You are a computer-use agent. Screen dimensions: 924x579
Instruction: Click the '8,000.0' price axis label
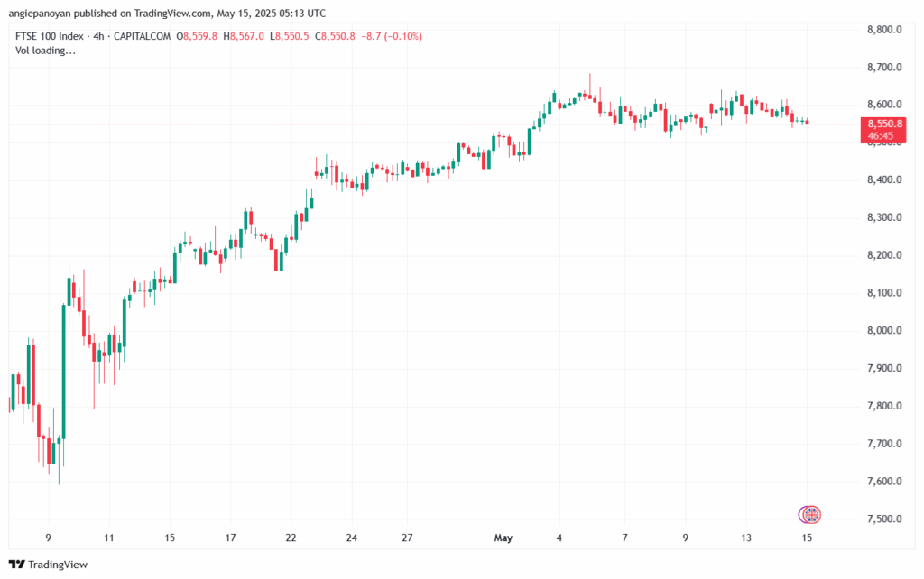click(884, 330)
